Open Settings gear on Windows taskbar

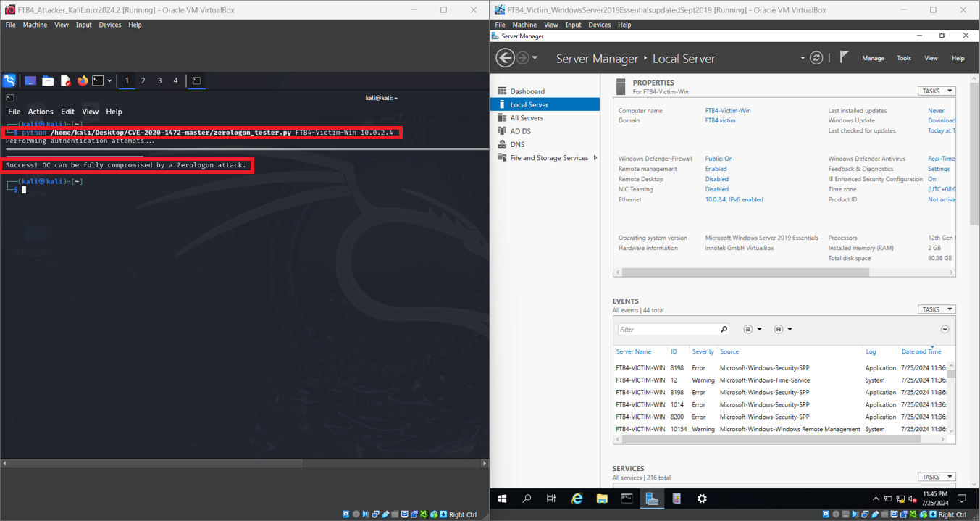click(701, 499)
